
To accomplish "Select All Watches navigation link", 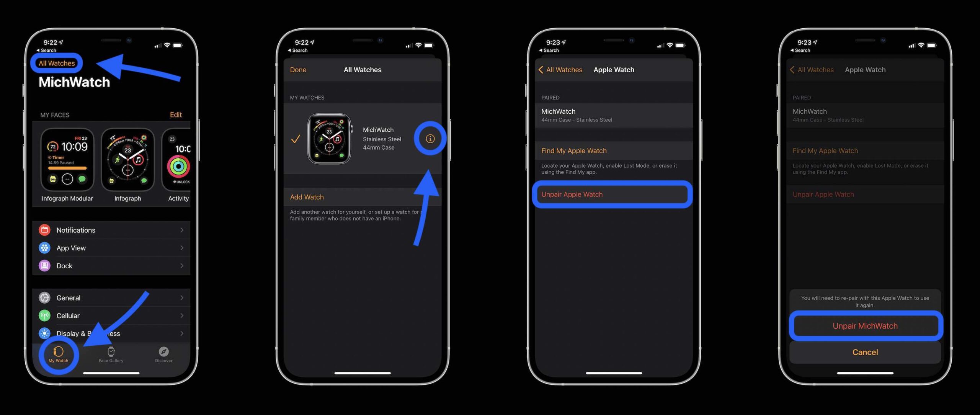I will 56,63.
